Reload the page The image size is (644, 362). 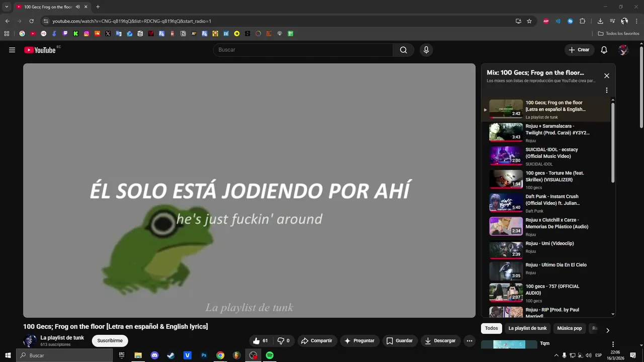pos(31,21)
